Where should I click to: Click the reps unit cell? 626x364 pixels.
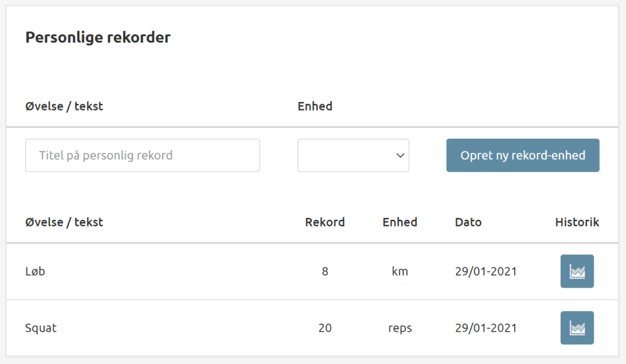click(400, 328)
